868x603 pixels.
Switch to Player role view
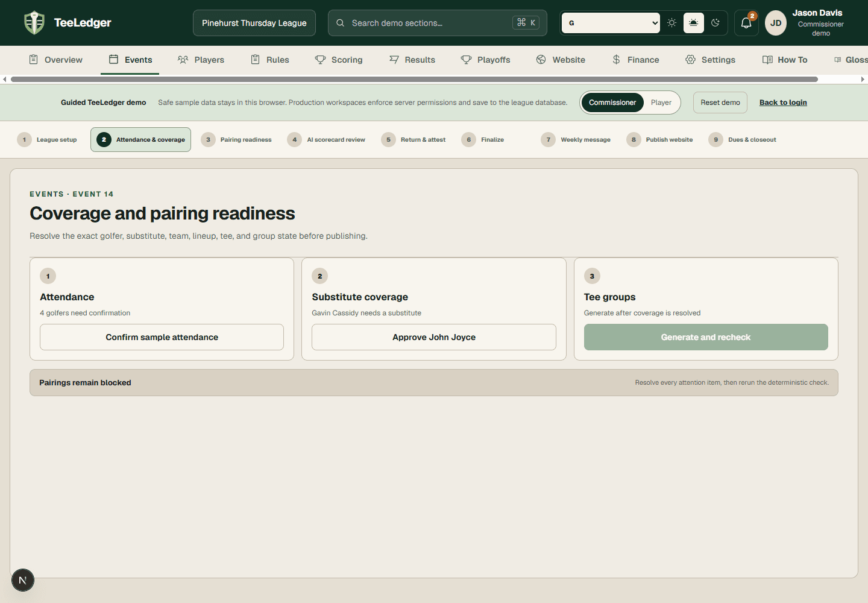point(661,103)
